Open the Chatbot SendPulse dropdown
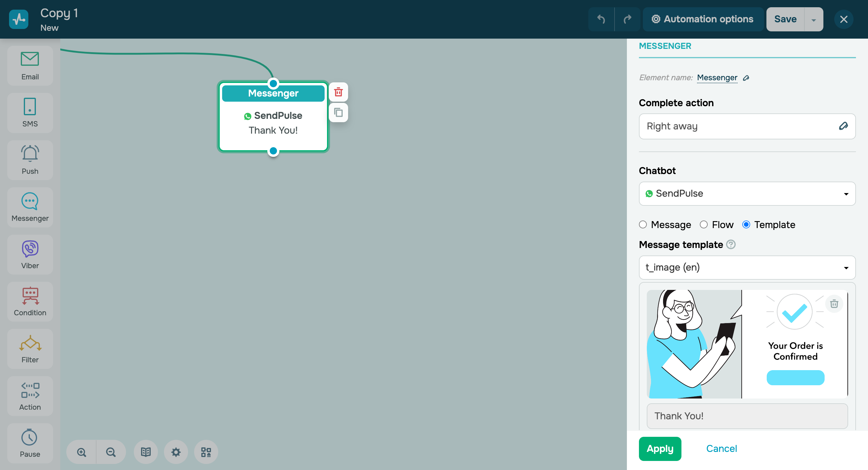 (747, 194)
